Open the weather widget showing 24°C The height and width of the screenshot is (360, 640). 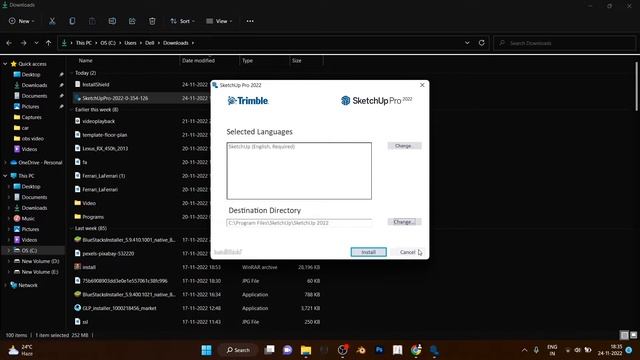coord(20,350)
